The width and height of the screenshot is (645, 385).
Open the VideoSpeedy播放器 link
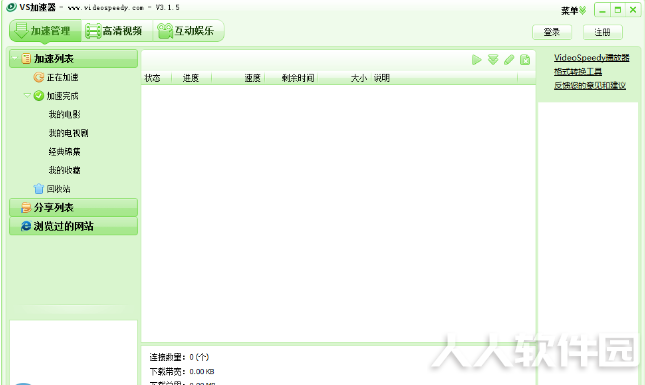click(592, 58)
